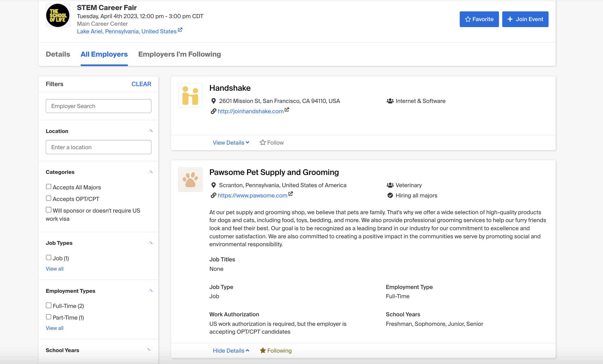Open Pawsome Pet Supply and Grooming title
This screenshot has height=364, width=603.
point(274,172)
